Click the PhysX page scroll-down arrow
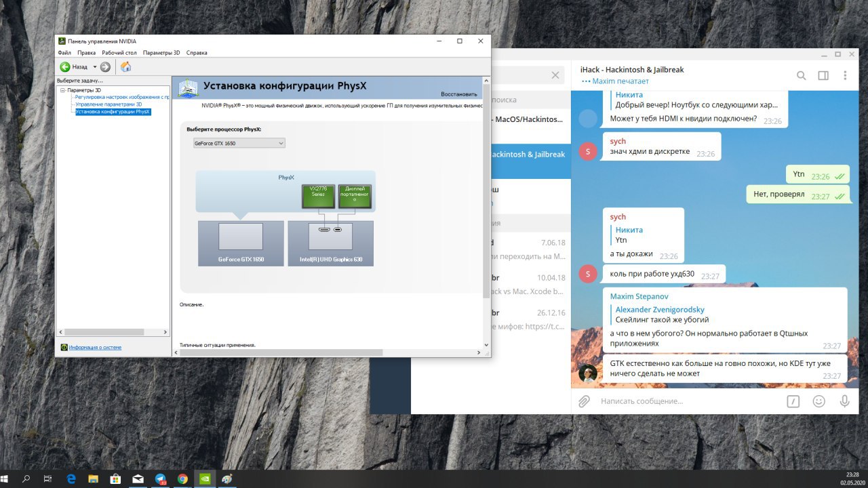Screen dimensions: 868x488 point(486,344)
